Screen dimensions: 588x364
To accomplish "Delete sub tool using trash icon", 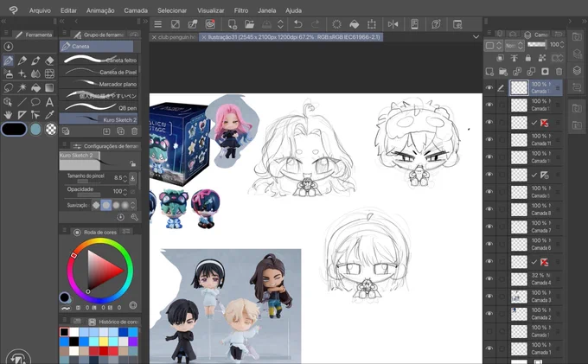I will (x=135, y=131).
